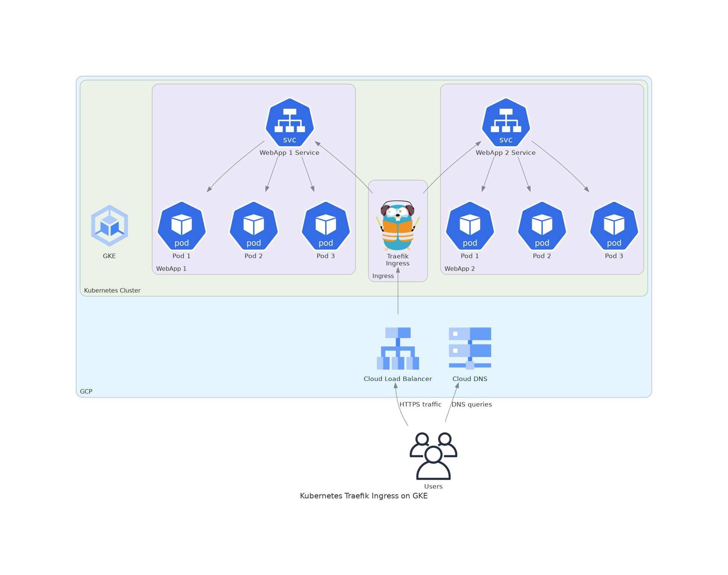728x575 pixels.
Task: Click Pod 3 icon in WebApp 2
Action: [614, 226]
